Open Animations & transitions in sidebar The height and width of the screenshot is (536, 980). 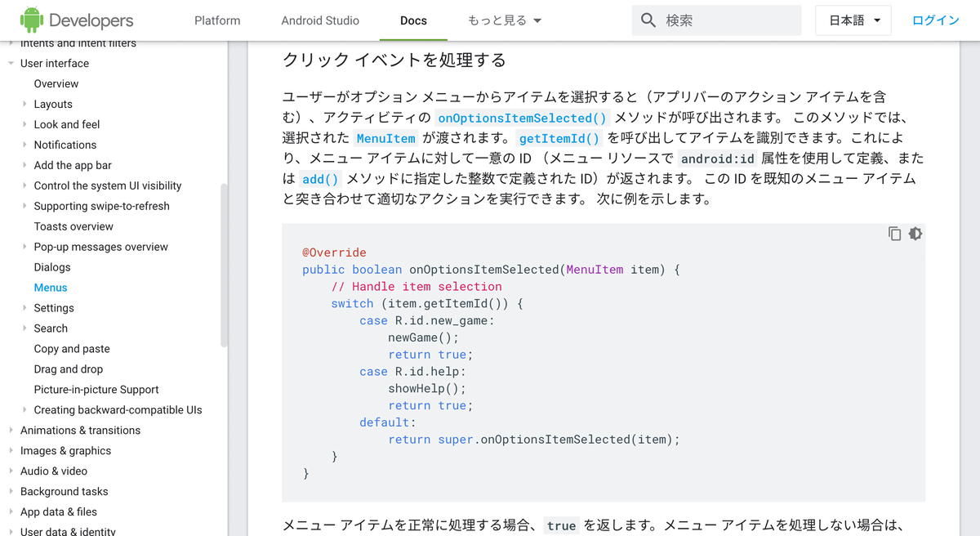pos(80,431)
